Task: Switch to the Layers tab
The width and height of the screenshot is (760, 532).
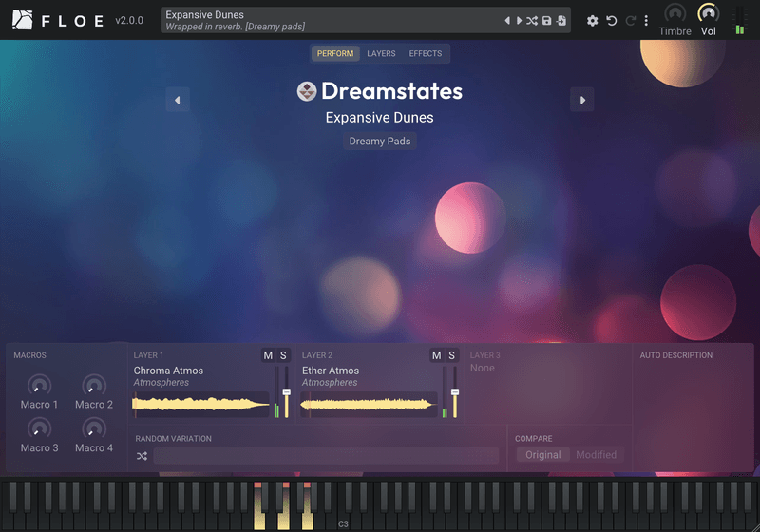Action: tap(381, 53)
